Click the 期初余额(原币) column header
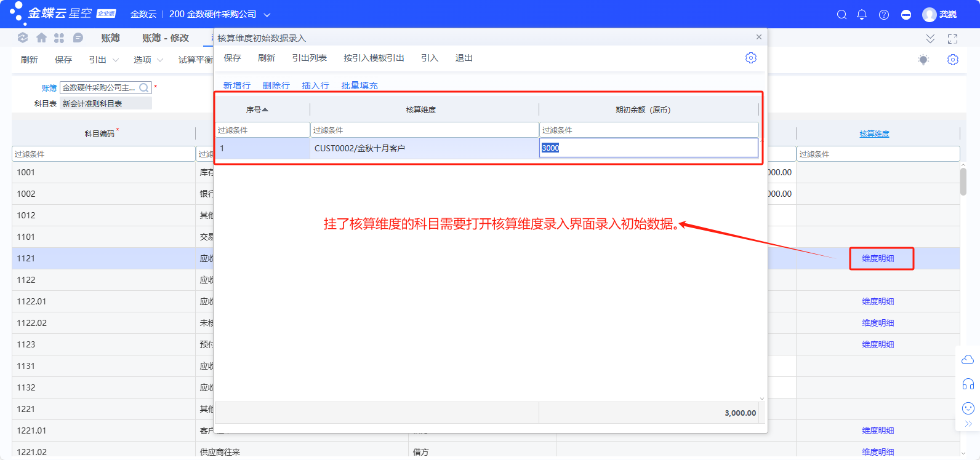Viewport: 980px width, 460px height. point(643,109)
